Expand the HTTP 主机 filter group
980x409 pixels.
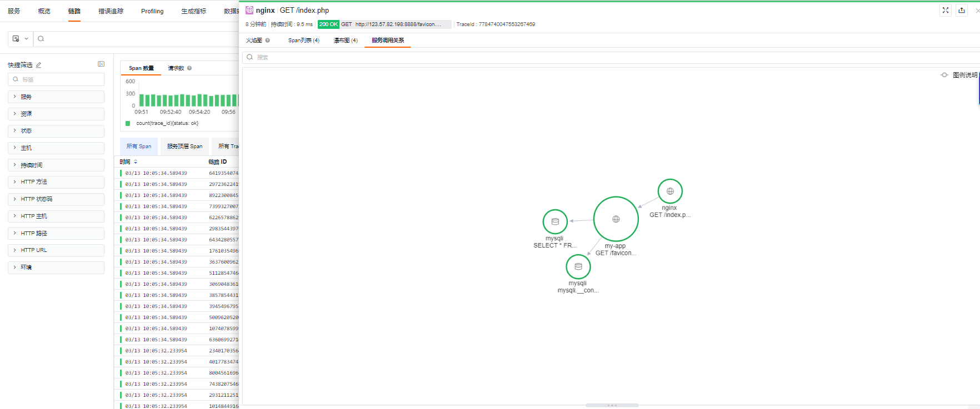(x=56, y=216)
